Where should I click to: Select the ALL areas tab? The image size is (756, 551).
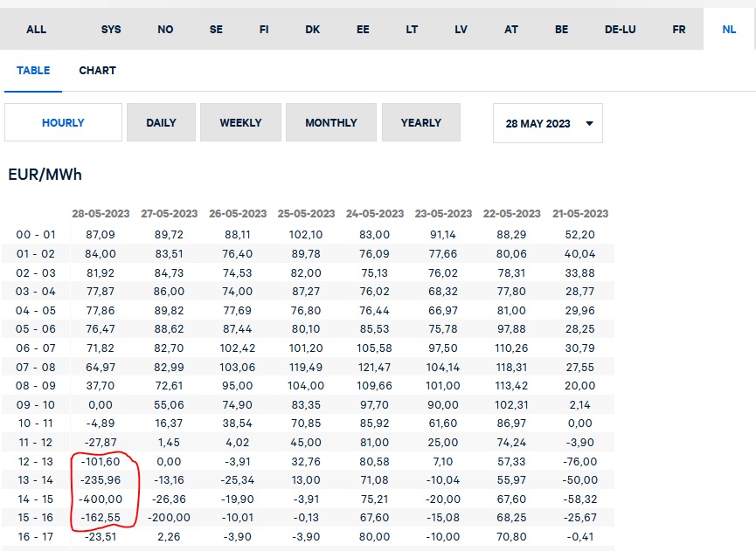[x=36, y=30]
